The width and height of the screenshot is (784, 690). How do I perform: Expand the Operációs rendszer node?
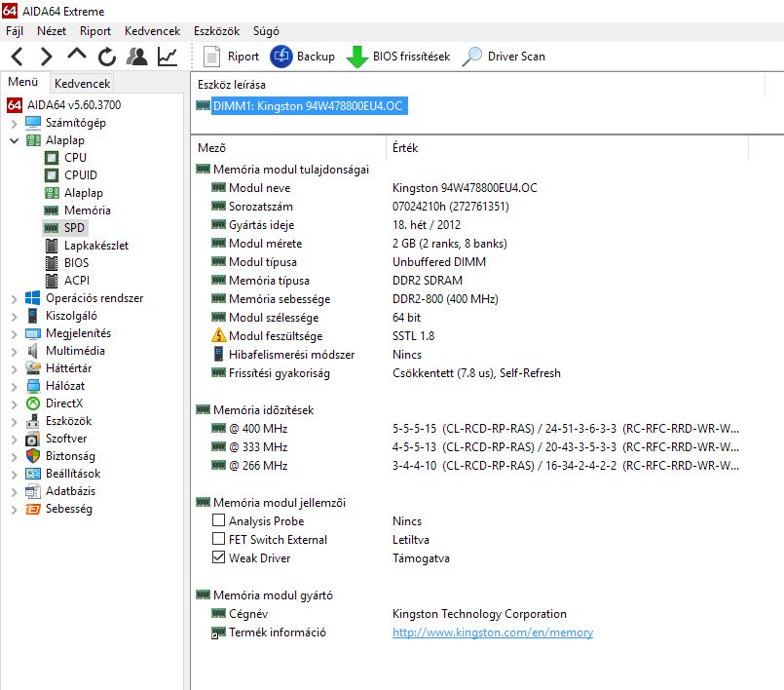(x=14, y=299)
